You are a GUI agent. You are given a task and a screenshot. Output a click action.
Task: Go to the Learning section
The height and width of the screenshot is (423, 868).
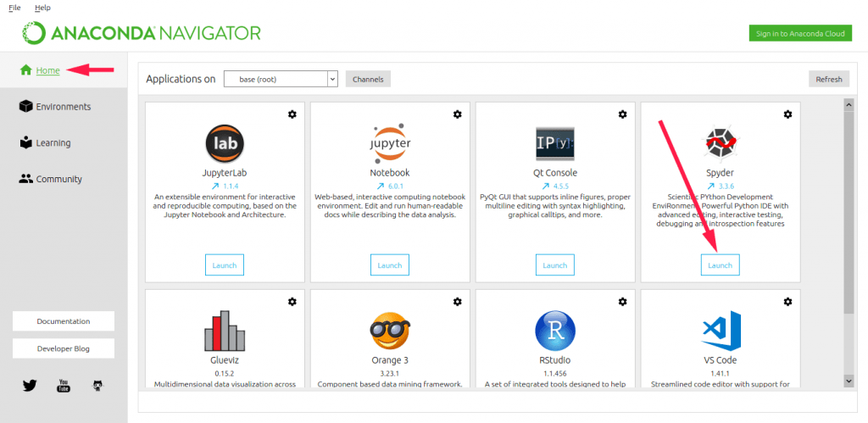[x=53, y=143]
